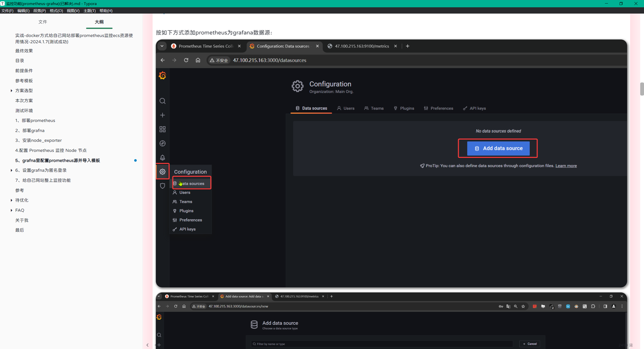Screen dimensions: 644x349
Task: Click the Learn more link
Action: coord(566,166)
